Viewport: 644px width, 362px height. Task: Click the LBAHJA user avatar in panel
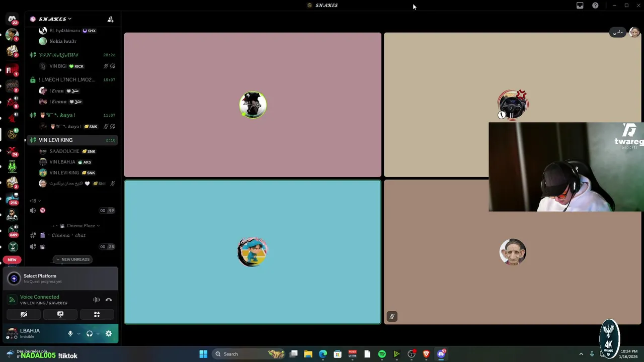(x=12, y=333)
